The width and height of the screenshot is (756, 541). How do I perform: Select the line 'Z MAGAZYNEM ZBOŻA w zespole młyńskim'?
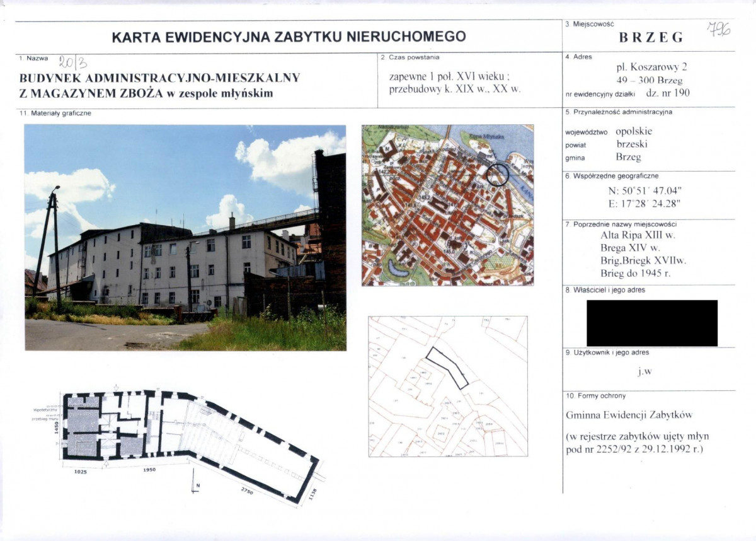point(146,94)
